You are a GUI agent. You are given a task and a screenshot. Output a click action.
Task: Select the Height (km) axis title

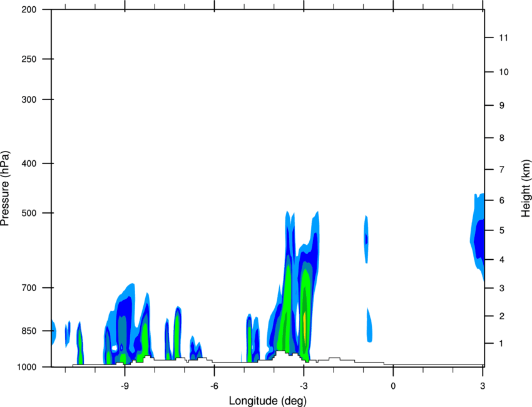click(x=526, y=188)
